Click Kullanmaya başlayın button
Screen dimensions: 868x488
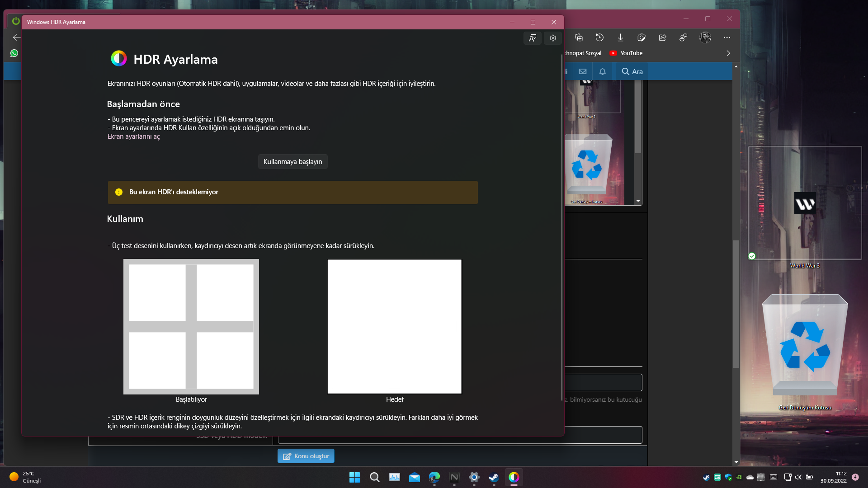coord(292,162)
